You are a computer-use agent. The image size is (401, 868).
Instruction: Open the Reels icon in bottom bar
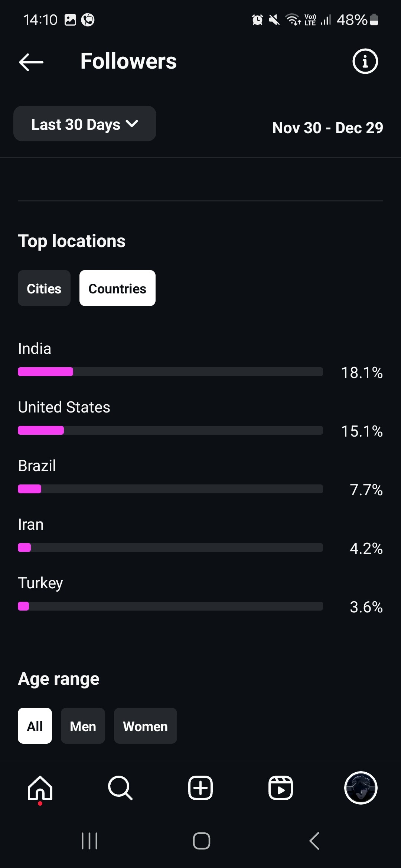pyautogui.click(x=281, y=788)
